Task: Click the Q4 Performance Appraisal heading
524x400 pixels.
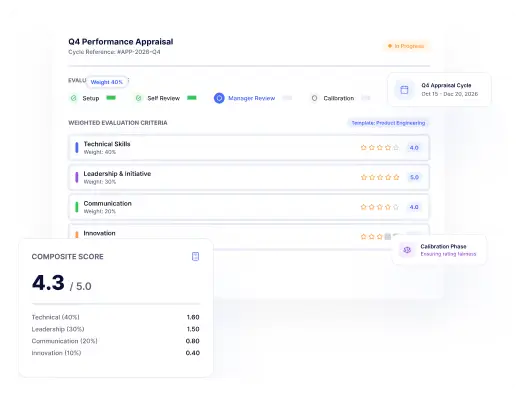Action: pos(121,42)
